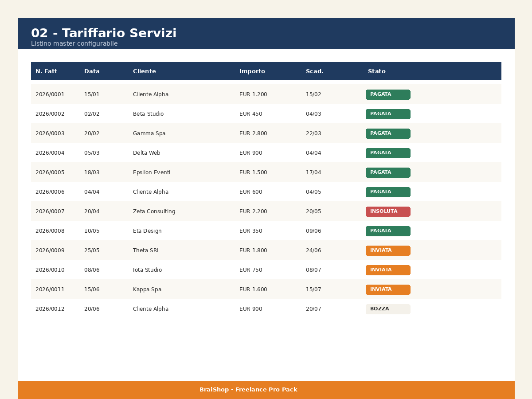
Task: Click amount 'EUR 1.200'
Action: tap(253, 94)
